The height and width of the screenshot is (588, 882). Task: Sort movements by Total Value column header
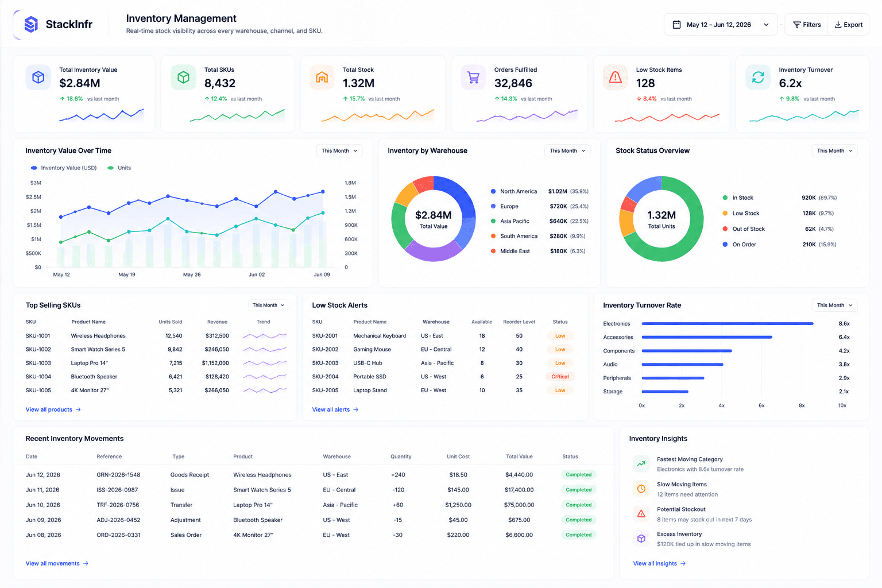tap(519, 457)
